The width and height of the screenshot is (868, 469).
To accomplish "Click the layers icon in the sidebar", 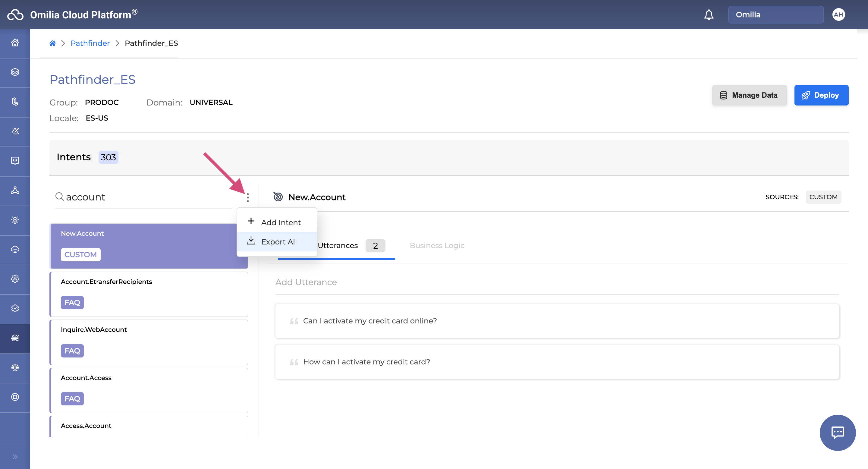I will click(15, 72).
